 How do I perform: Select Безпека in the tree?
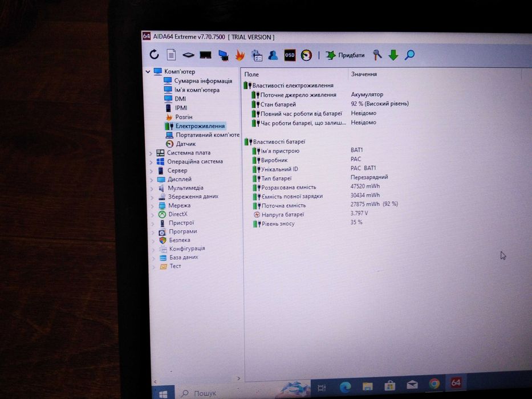click(174, 240)
